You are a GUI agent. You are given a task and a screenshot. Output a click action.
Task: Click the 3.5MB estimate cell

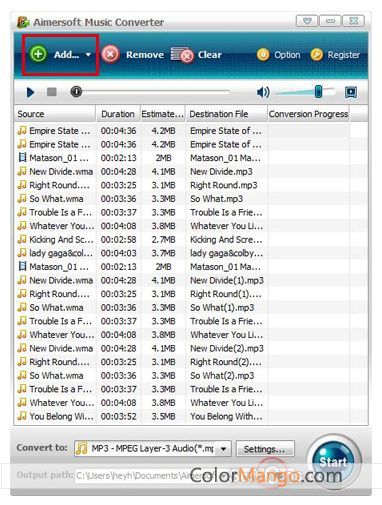[163, 416]
